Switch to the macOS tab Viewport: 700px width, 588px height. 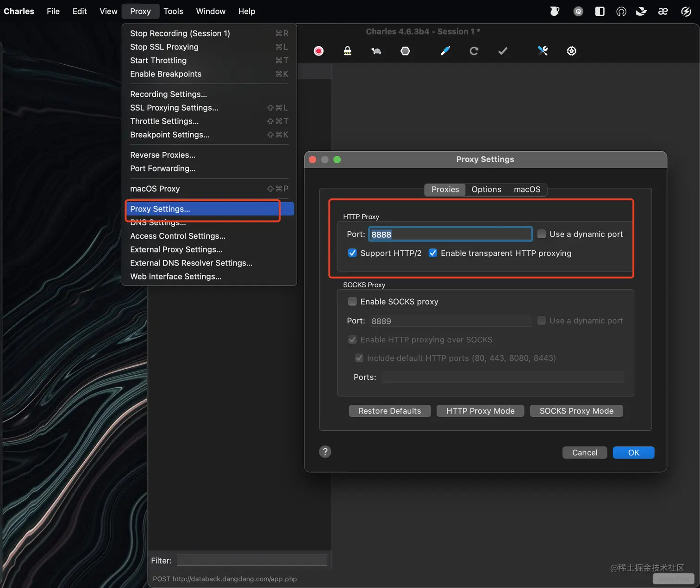(527, 189)
